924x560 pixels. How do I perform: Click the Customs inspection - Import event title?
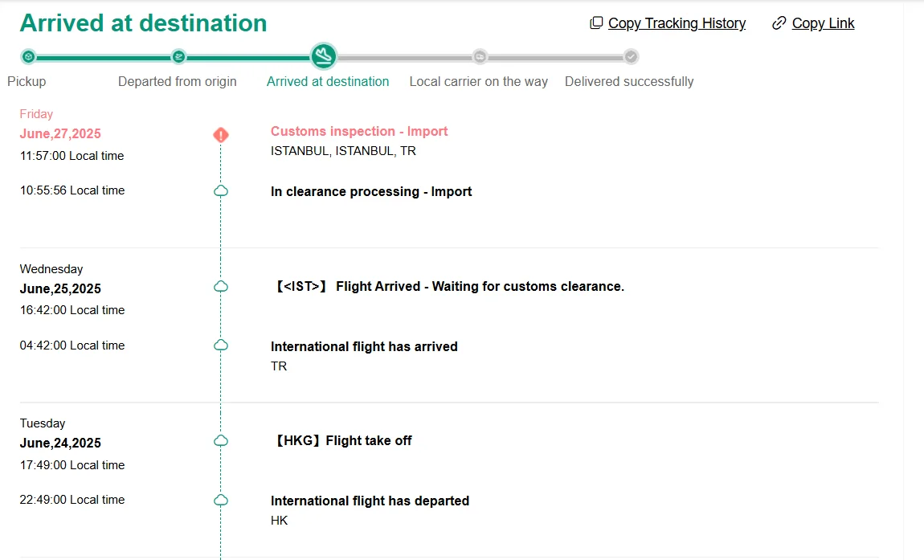click(359, 131)
